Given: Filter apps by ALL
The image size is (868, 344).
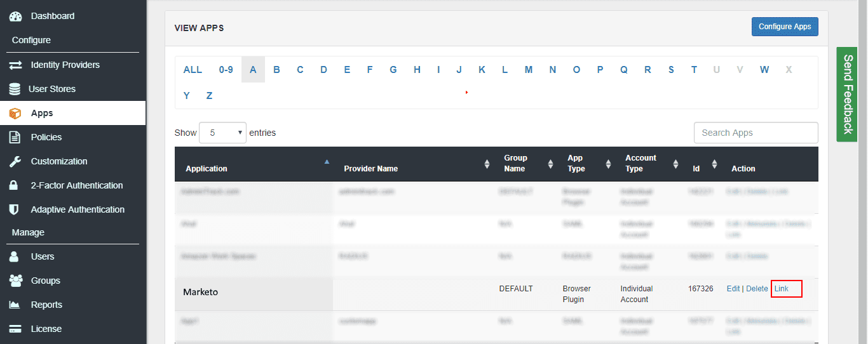Looking at the screenshot, I should (x=193, y=70).
